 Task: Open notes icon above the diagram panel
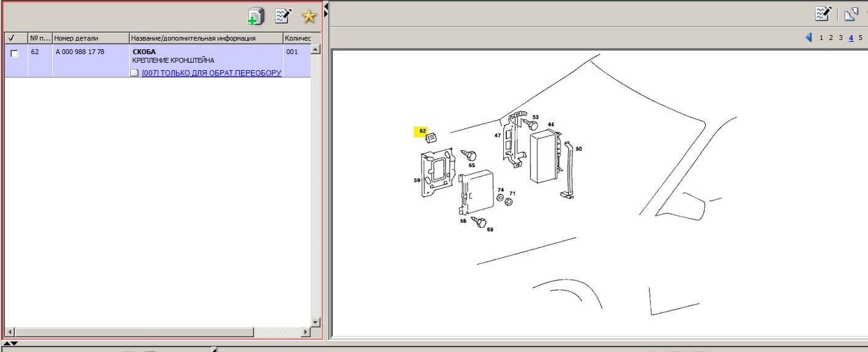823,14
